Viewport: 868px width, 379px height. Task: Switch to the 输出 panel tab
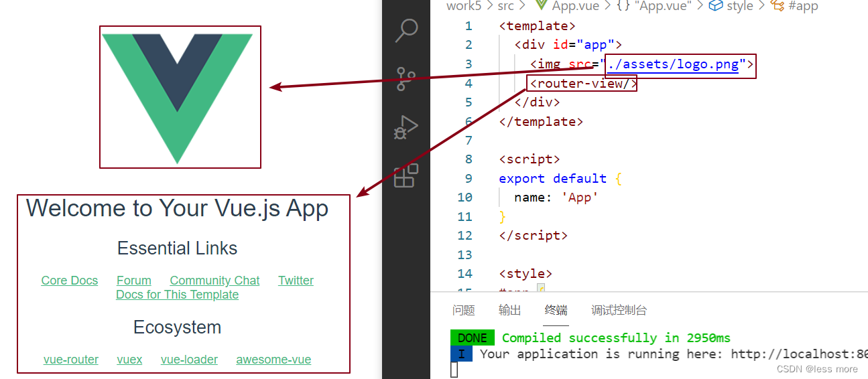point(509,310)
